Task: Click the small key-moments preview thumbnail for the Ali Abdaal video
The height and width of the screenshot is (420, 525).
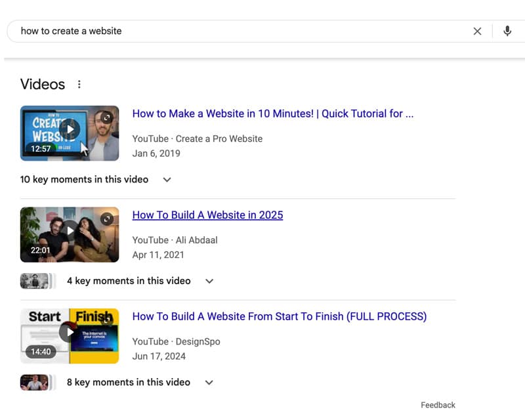Action: coord(35,281)
